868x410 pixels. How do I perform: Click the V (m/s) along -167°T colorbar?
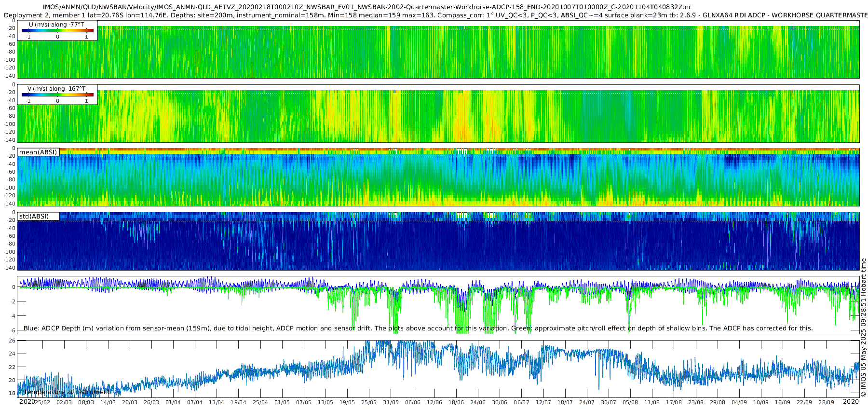pyautogui.click(x=57, y=95)
